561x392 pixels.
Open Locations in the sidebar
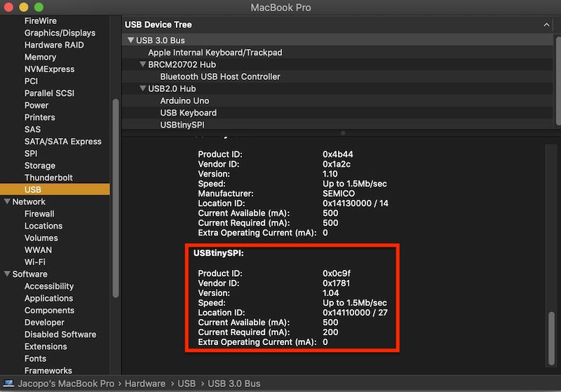[x=43, y=226]
